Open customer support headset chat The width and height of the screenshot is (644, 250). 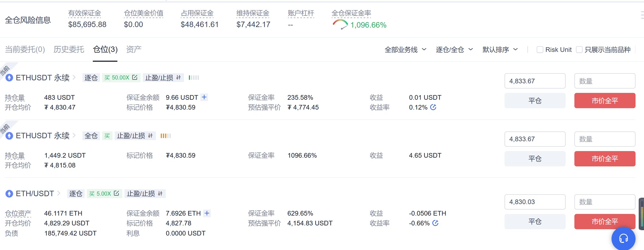623,239
